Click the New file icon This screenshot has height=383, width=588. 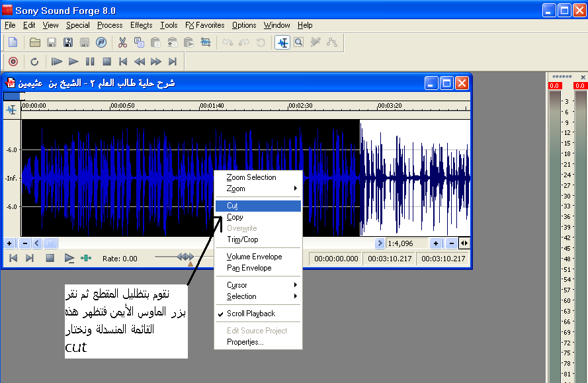[x=13, y=42]
